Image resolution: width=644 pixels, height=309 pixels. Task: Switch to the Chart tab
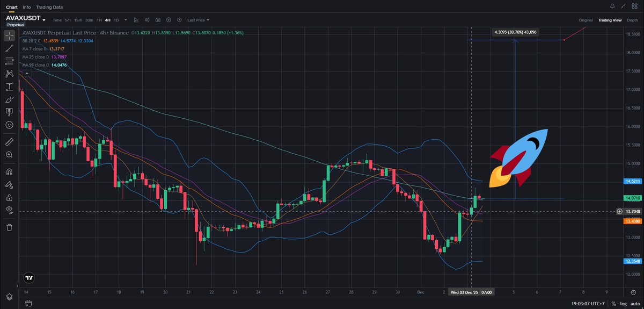(12, 7)
